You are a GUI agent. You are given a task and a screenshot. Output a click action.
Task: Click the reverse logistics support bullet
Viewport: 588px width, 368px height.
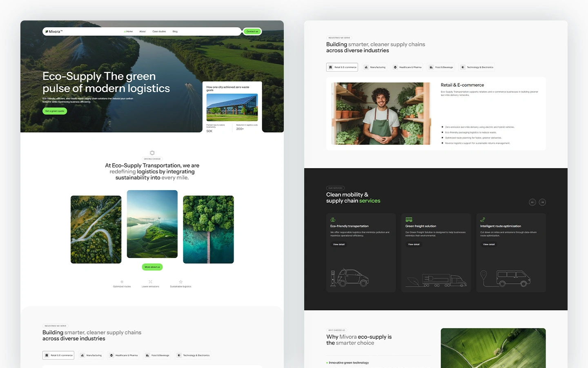(476, 143)
